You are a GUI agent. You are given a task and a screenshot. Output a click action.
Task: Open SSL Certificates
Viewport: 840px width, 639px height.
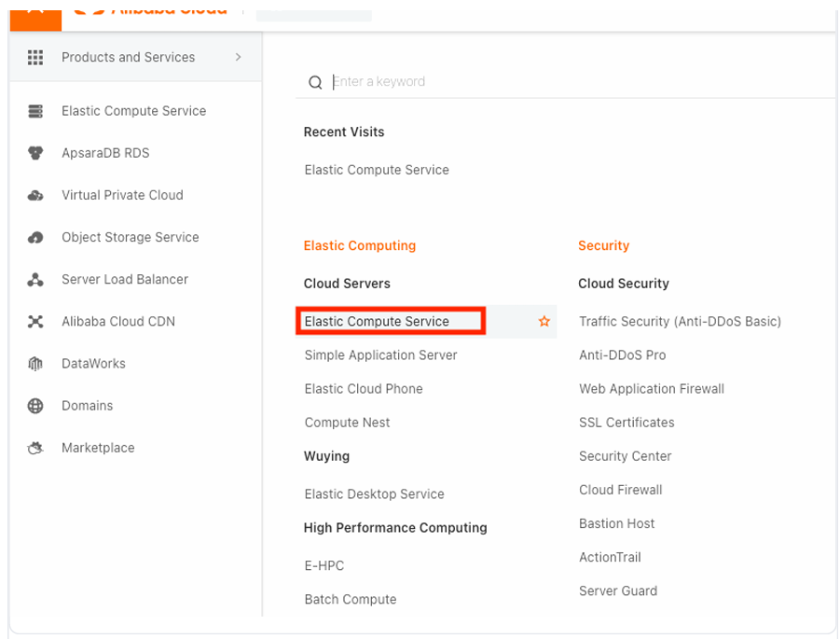[627, 423]
